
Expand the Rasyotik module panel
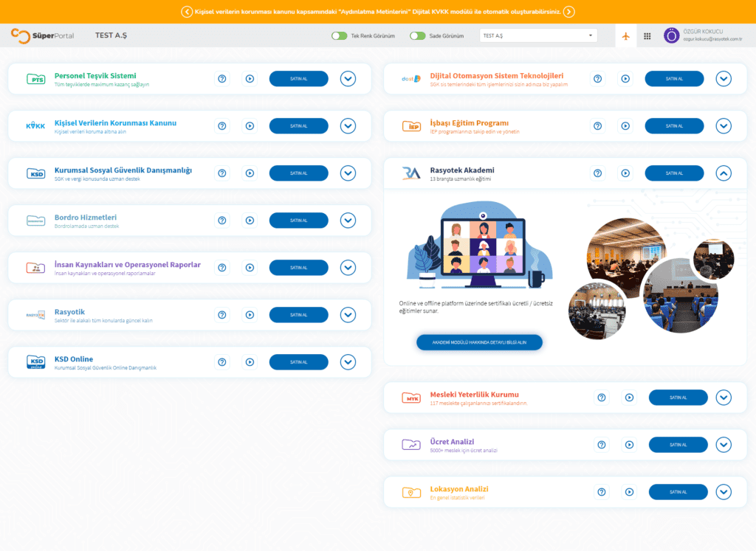348,314
